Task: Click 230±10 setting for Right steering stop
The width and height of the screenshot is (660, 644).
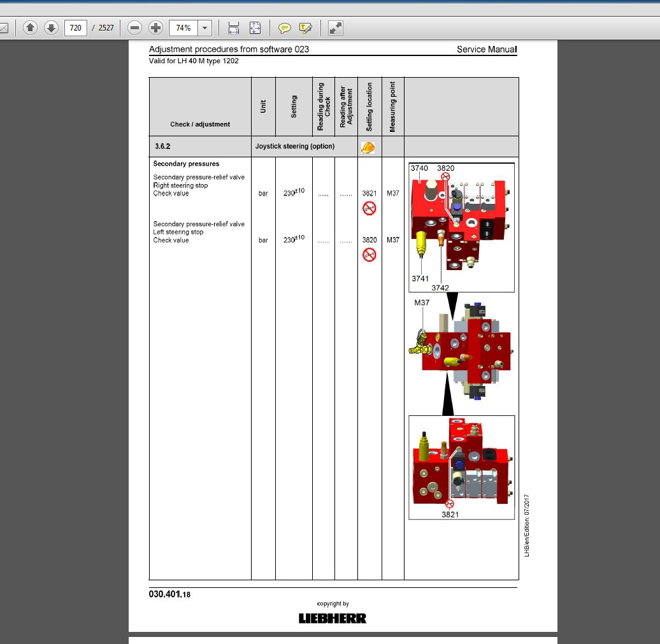Action: 294,192
